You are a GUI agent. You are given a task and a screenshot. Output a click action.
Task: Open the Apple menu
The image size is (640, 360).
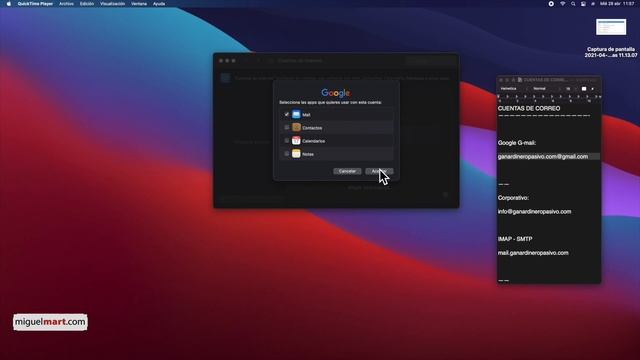click(8, 4)
